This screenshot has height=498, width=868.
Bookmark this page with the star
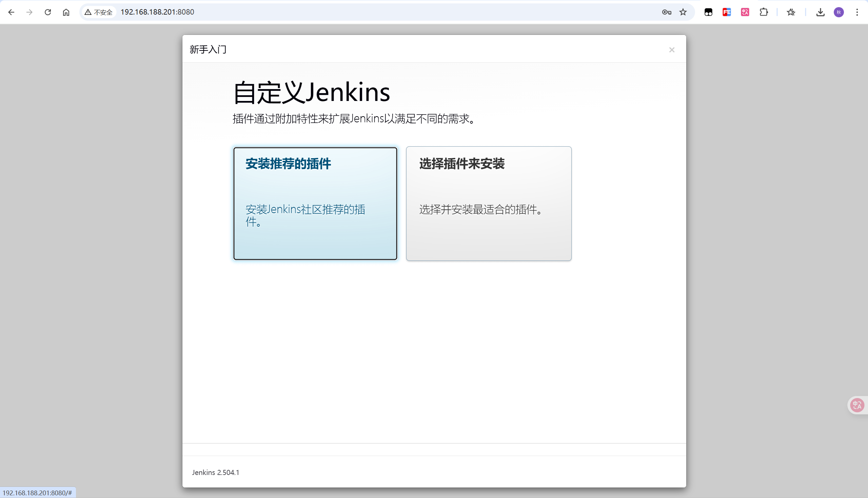[x=683, y=12]
